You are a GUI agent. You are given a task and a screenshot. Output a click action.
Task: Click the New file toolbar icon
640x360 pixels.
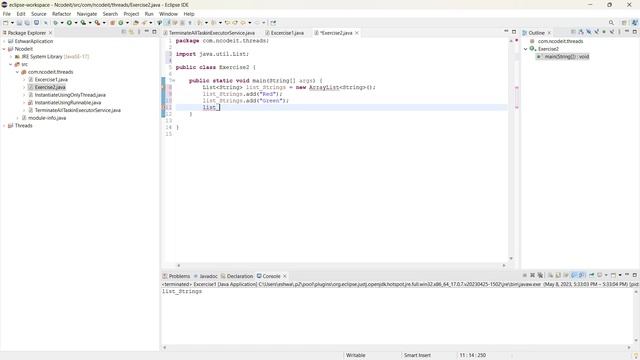[5, 23]
